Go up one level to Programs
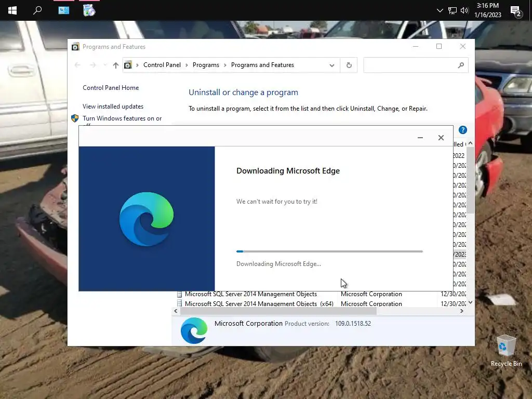Viewport: 532px width, 399px height. [116, 65]
